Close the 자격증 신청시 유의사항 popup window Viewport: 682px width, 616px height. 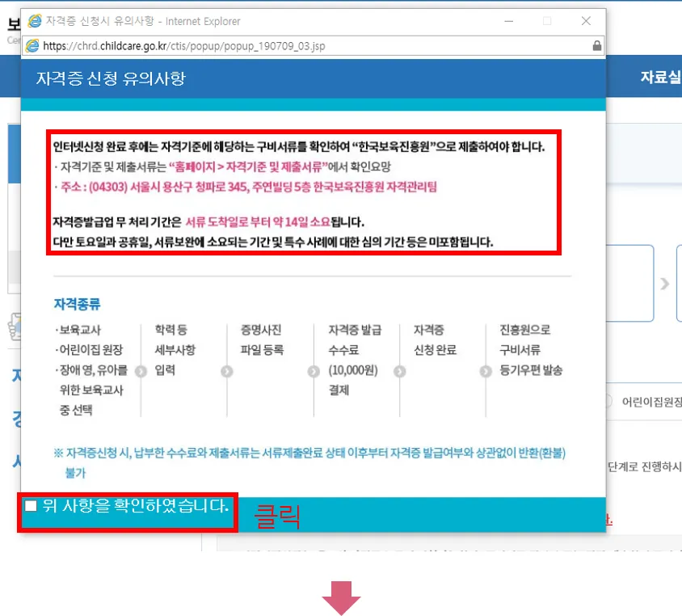(587, 20)
